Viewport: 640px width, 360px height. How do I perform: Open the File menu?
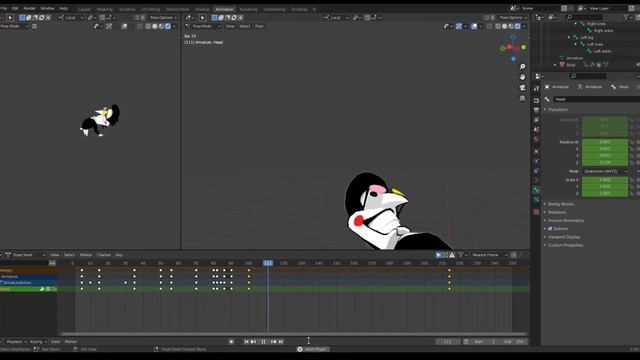point(4,8)
